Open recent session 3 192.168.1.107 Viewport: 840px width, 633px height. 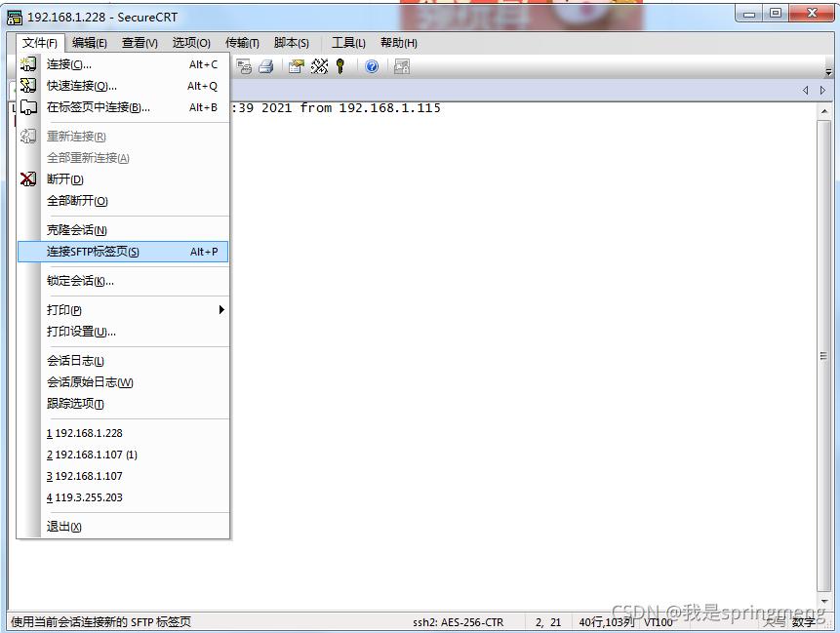pos(123,476)
